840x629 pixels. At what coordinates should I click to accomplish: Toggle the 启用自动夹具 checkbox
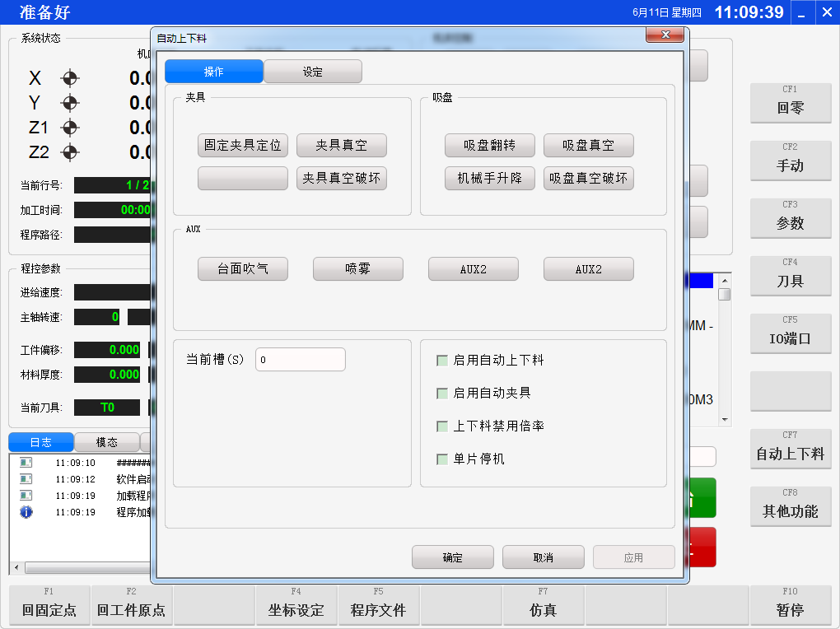coord(442,394)
